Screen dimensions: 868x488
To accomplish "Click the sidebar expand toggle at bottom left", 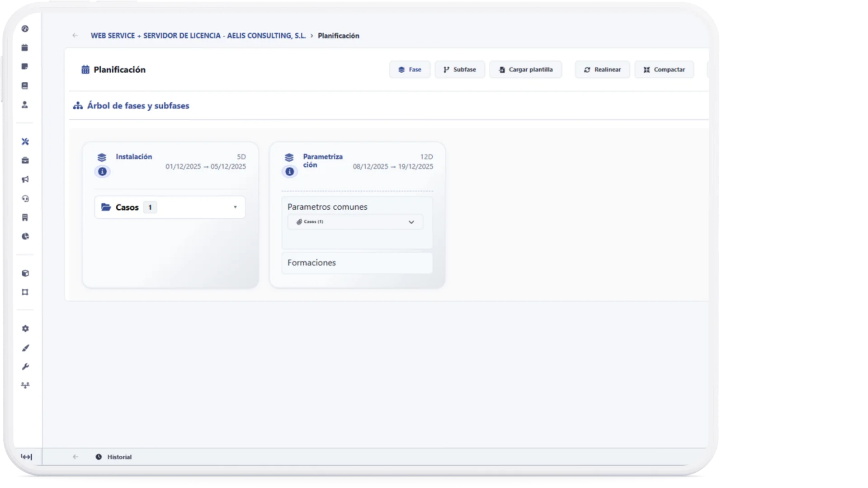I will coord(26,457).
